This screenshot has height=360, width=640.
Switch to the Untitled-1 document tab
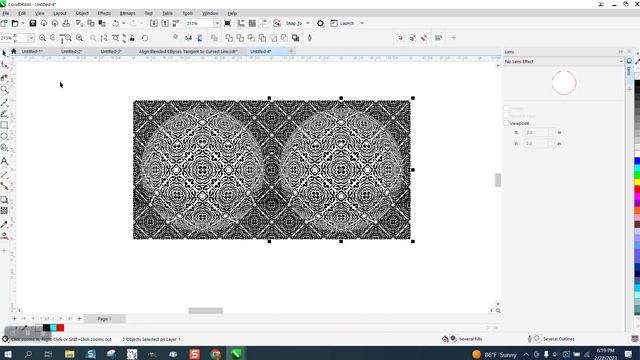pos(32,51)
